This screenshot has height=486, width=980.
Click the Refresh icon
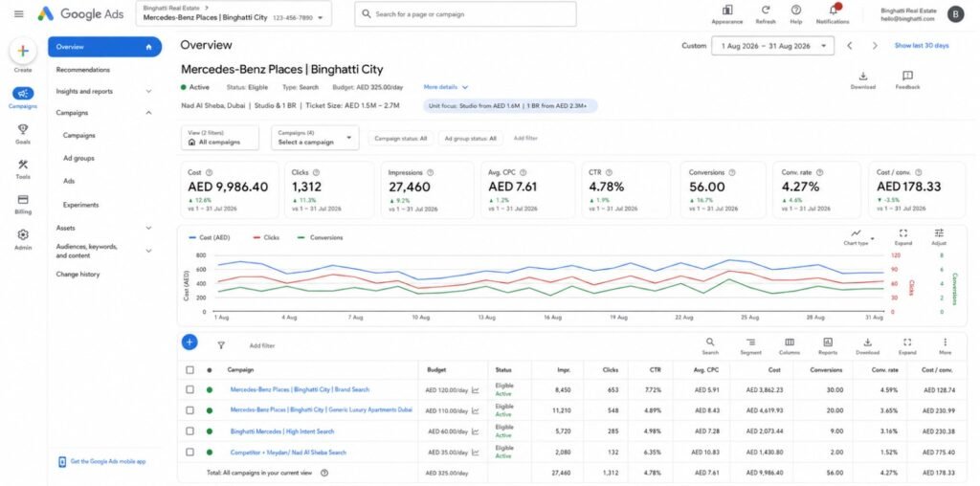[765, 10]
